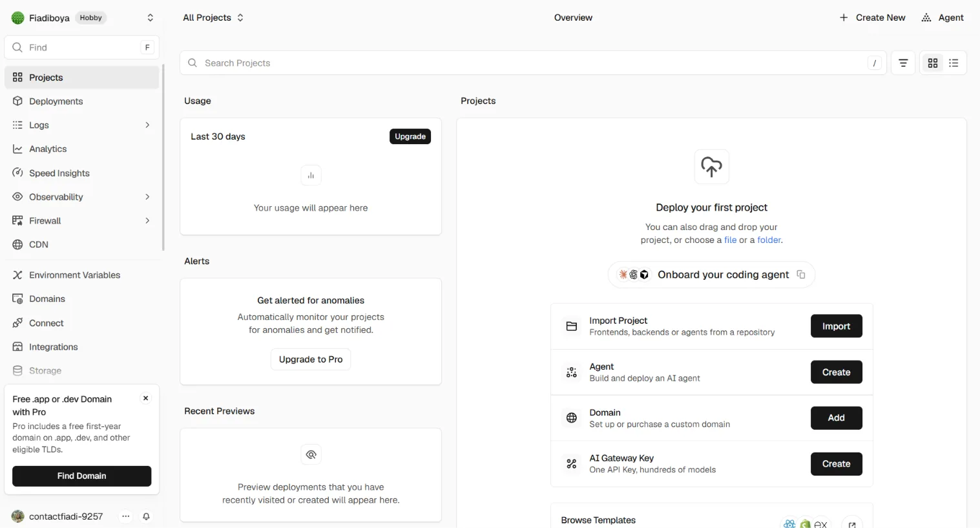Expand the Firewall sidebar chevron

147,221
